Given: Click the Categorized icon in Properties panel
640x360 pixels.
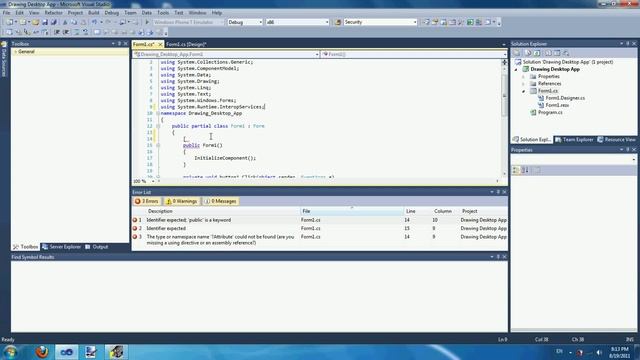Looking at the screenshot, I should pyautogui.click(x=516, y=170).
